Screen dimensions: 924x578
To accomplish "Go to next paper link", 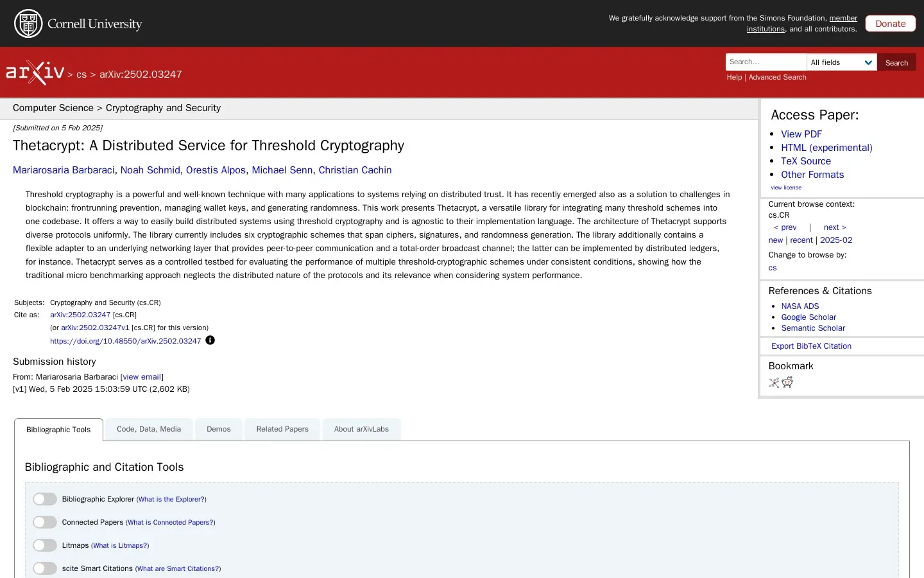I will click(835, 227).
